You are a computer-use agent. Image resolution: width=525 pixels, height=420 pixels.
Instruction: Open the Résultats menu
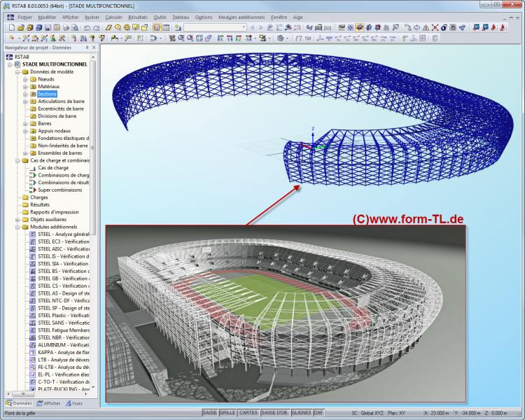tap(138, 17)
